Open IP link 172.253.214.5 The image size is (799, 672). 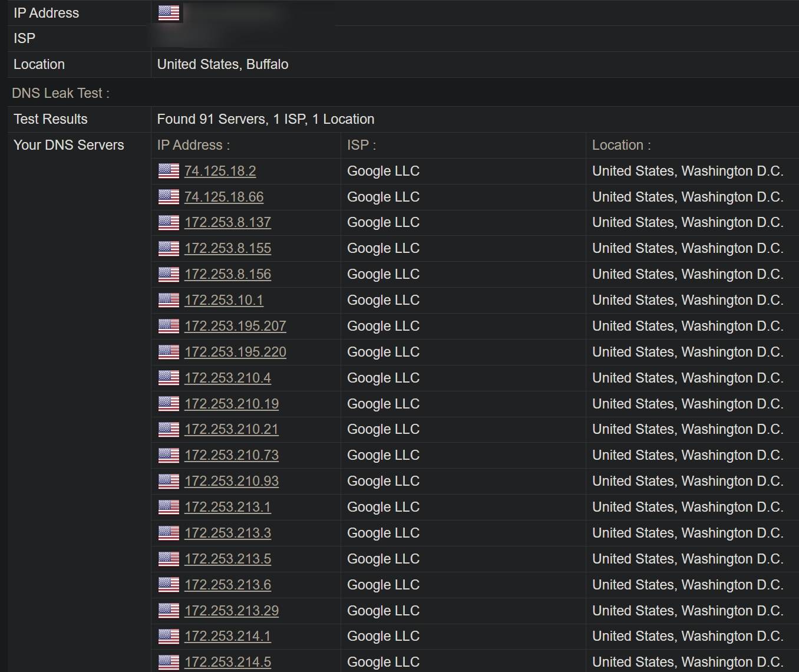click(x=227, y=662)
